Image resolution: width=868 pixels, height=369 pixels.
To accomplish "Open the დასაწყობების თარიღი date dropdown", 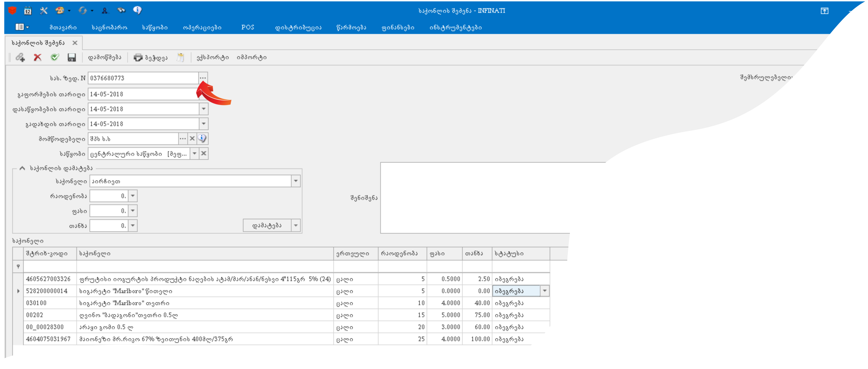I will point(204,109).
